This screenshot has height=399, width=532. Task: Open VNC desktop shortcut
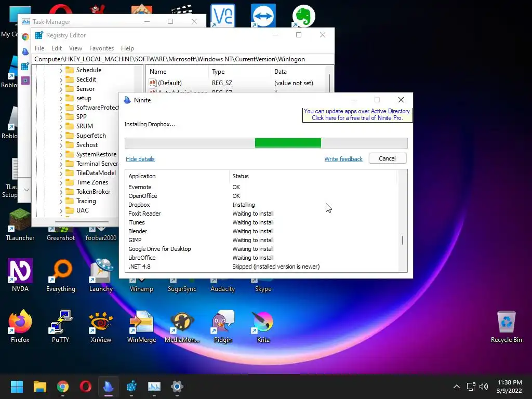point(222,16)
